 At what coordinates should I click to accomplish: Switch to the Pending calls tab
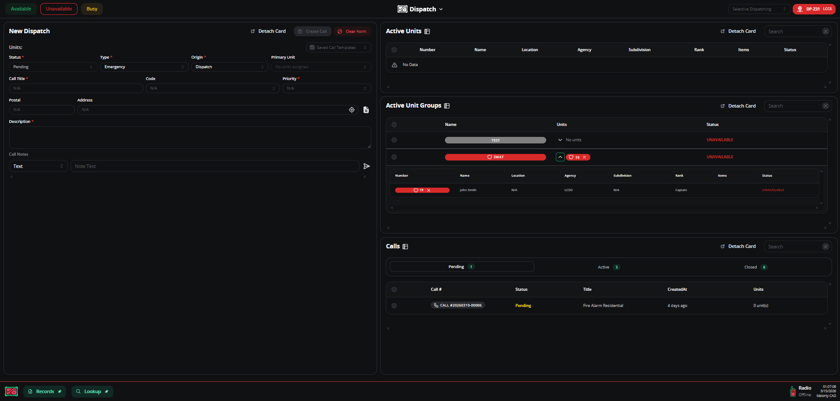462,267
